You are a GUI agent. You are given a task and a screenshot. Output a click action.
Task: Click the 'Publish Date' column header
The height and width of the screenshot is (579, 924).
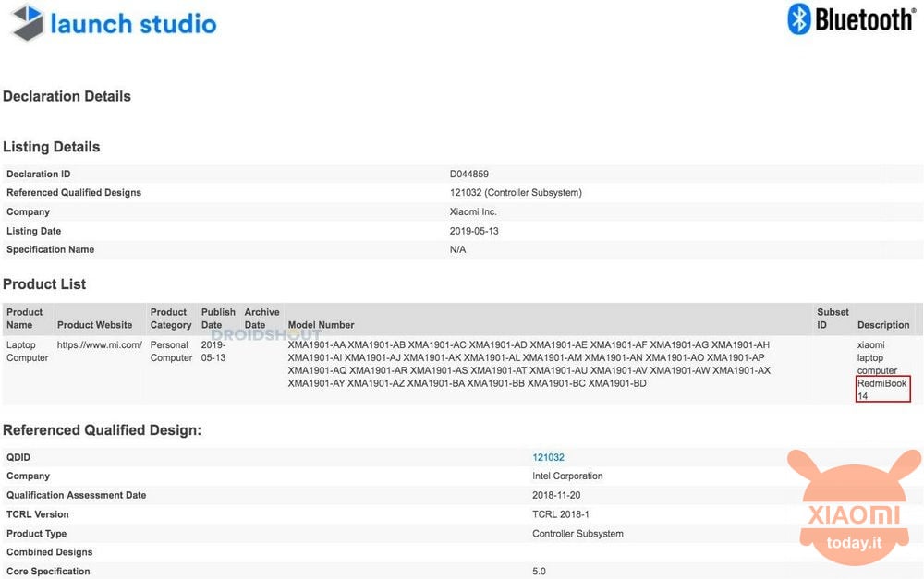pyautogui.click(x=218, y=319)
